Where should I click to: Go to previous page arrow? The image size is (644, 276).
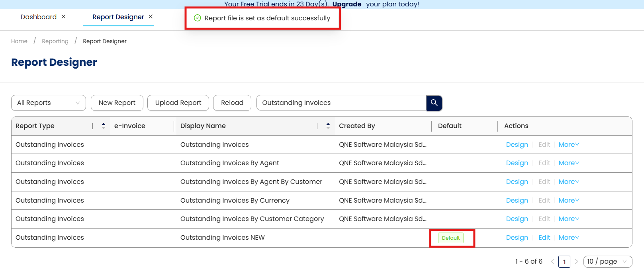tap(552, 262)
